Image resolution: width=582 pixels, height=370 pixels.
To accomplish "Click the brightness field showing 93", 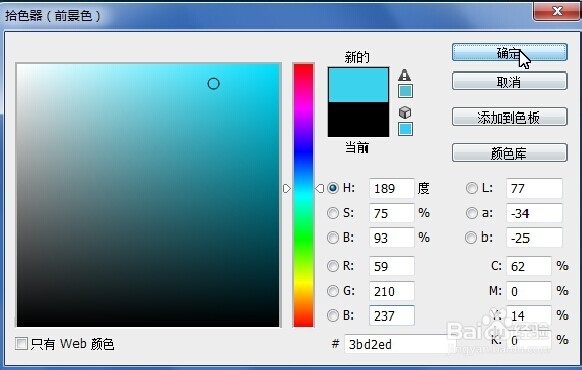I will click(392, 238).
